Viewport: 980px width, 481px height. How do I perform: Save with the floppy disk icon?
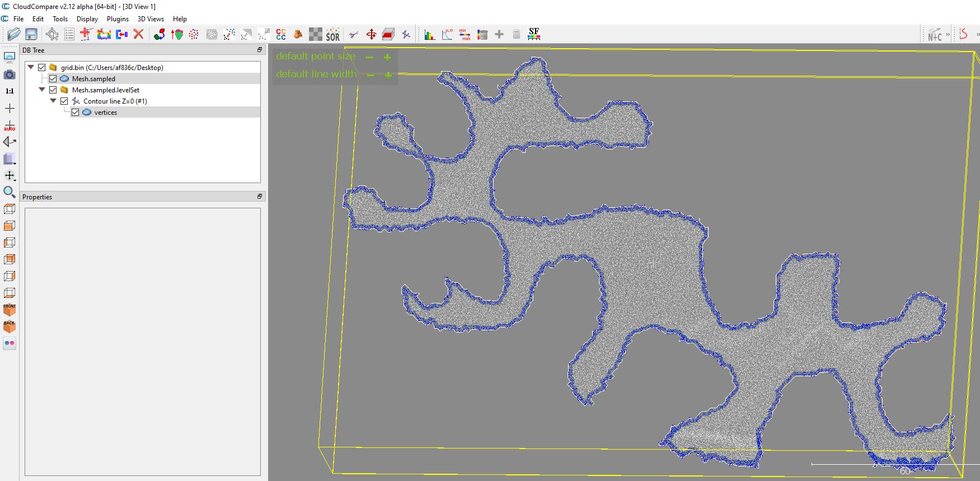[31, 34]
